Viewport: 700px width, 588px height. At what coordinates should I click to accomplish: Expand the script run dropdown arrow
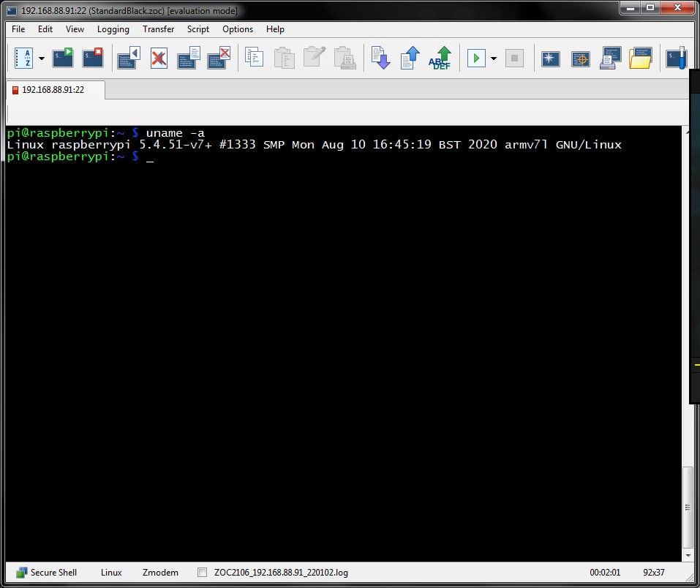494,59
